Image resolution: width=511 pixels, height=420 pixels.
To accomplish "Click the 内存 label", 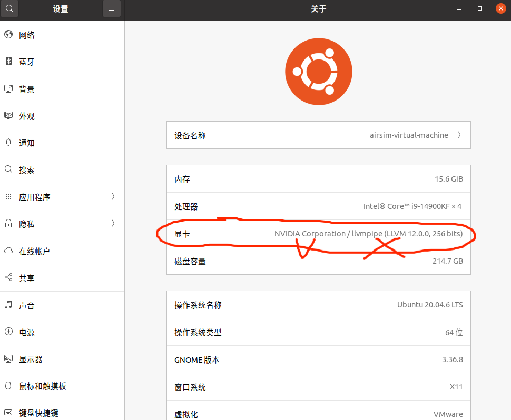I will click(x=182, y=179).
